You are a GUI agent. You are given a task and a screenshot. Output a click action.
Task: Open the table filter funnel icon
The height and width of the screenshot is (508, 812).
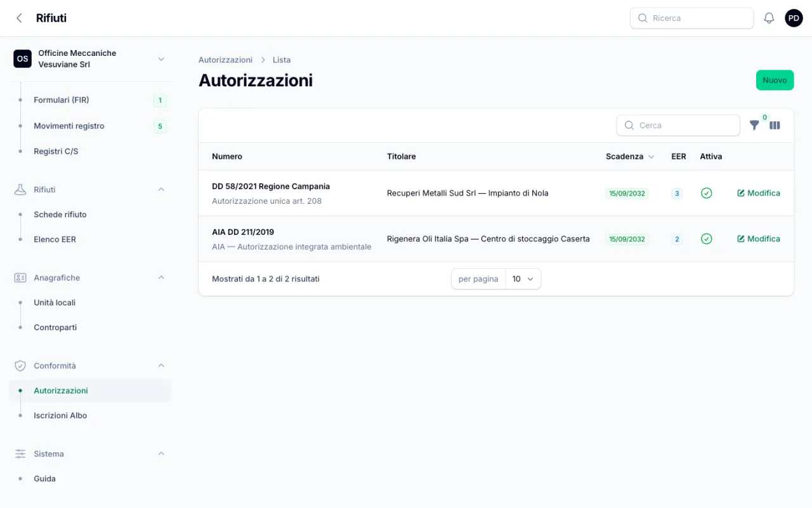pos(754,126)
